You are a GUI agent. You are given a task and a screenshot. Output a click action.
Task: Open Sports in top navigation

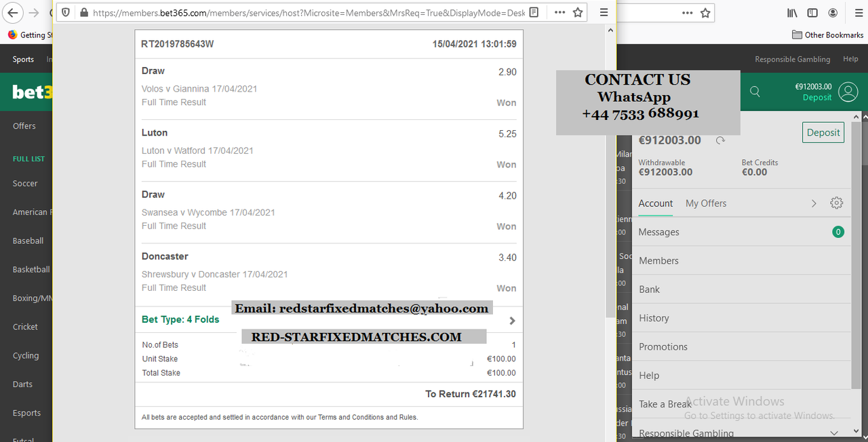point(23,60)
